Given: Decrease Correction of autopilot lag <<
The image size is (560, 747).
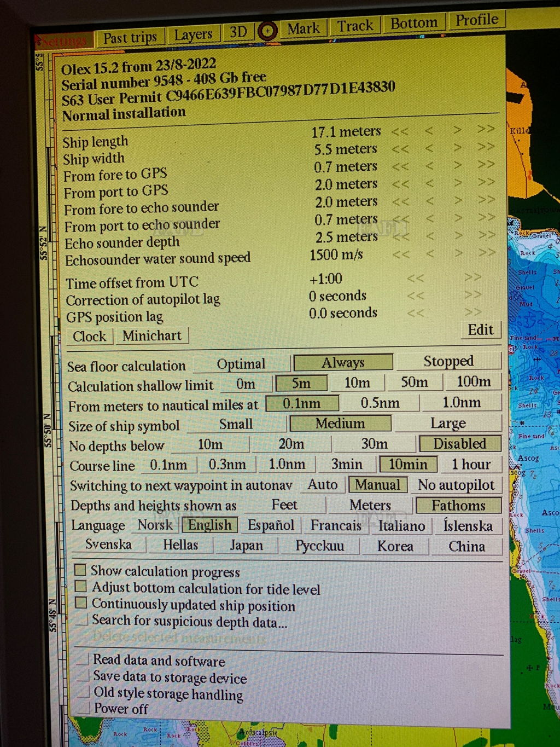Looking at the screenshot, I should tap(415, 296).
